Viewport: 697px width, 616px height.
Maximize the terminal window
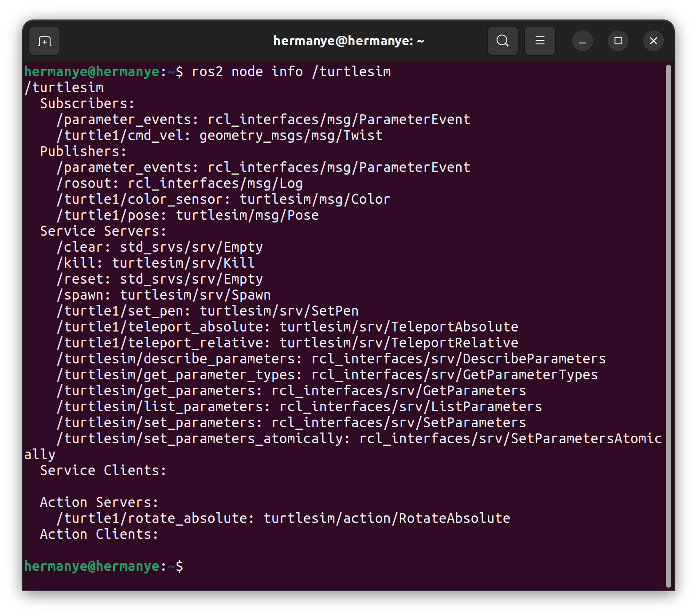[618, 41]
